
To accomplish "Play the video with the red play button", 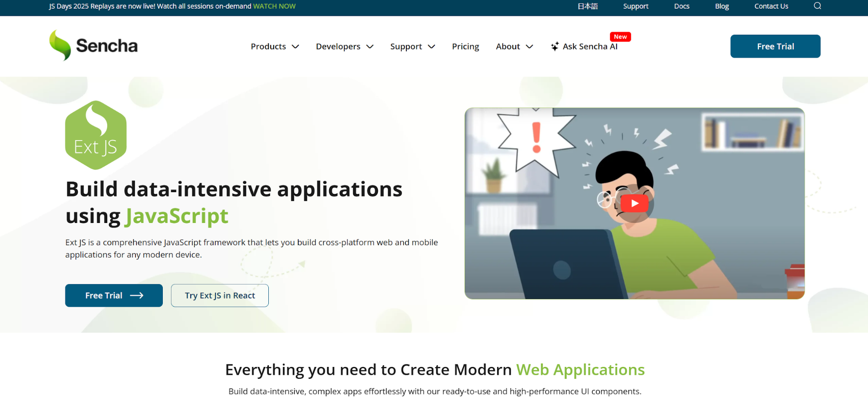I will click(634, 203).
